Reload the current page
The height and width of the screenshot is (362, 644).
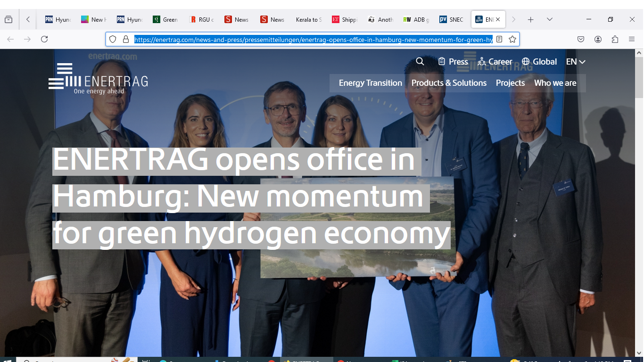coord(44,39)
